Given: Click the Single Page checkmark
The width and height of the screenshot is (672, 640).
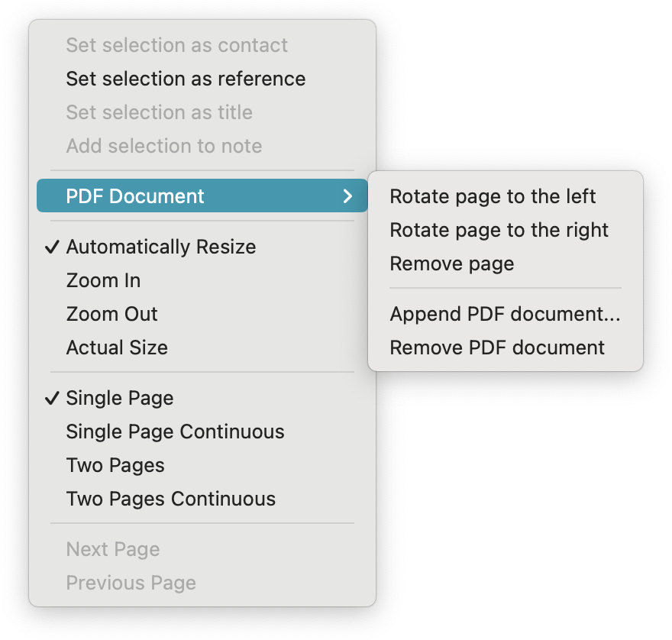Looking at the screenshot, I should tap(52, 398).
